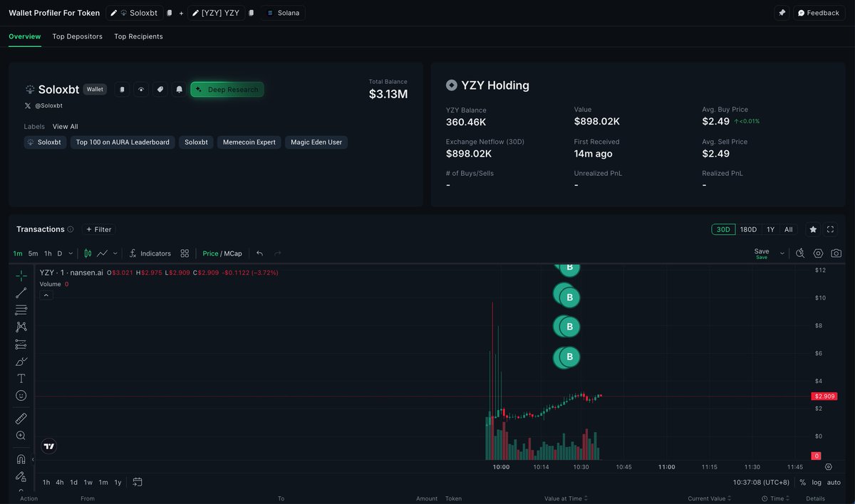Select the 1m chart interval
This screenshot has height=504, width=855.
(x=18, y=253)
